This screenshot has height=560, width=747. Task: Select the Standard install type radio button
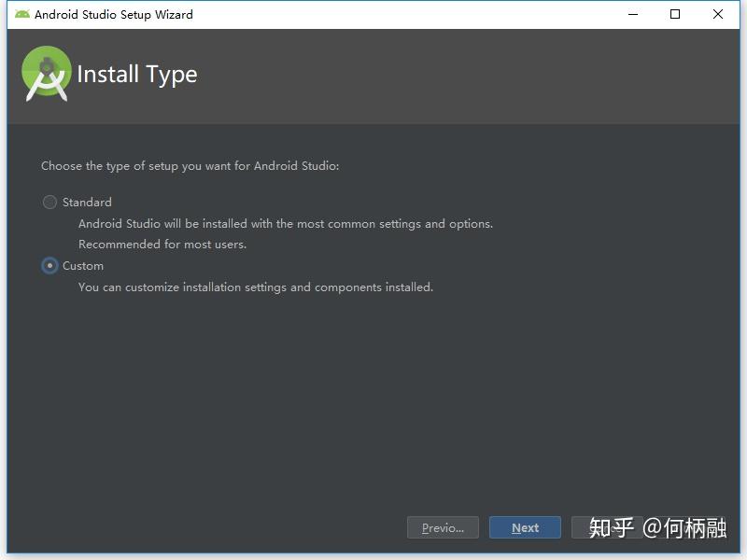pos(49,203)
